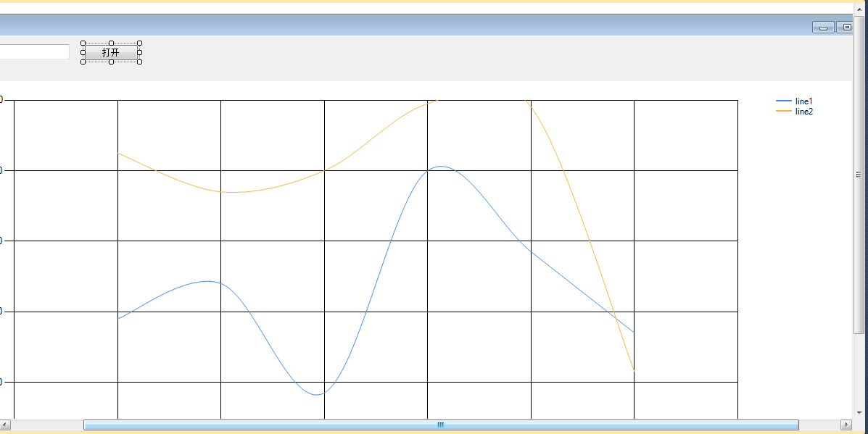Click the vertical scrollbar up arrow
The width and height of the screenshot is (868, 434).
coord(860,9)
